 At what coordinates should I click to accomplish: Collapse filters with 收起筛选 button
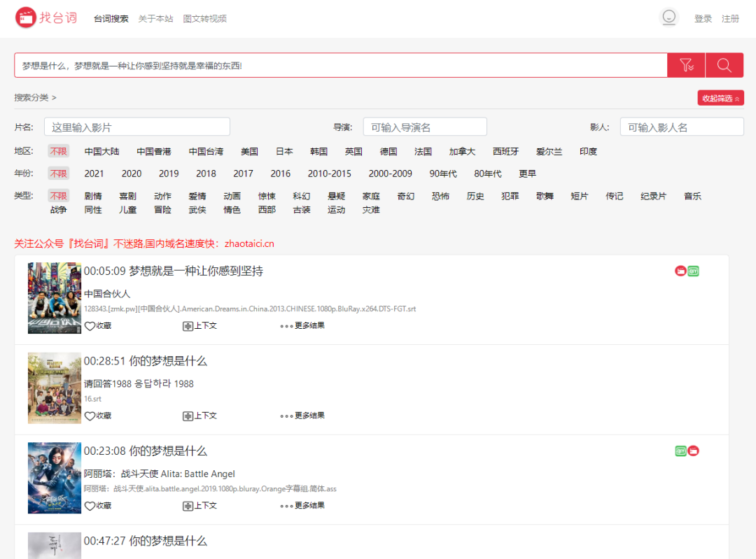(720, 98)
